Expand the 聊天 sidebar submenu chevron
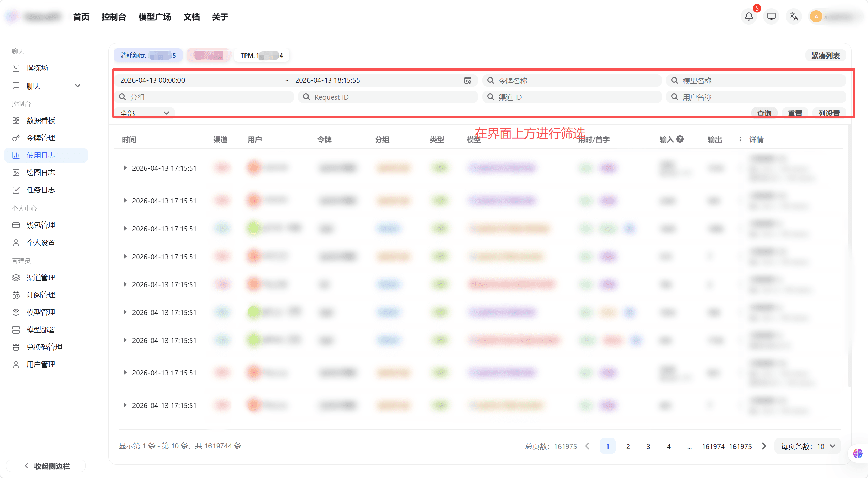The width and height of the screenshot is (868, 478). click(78, 86)
